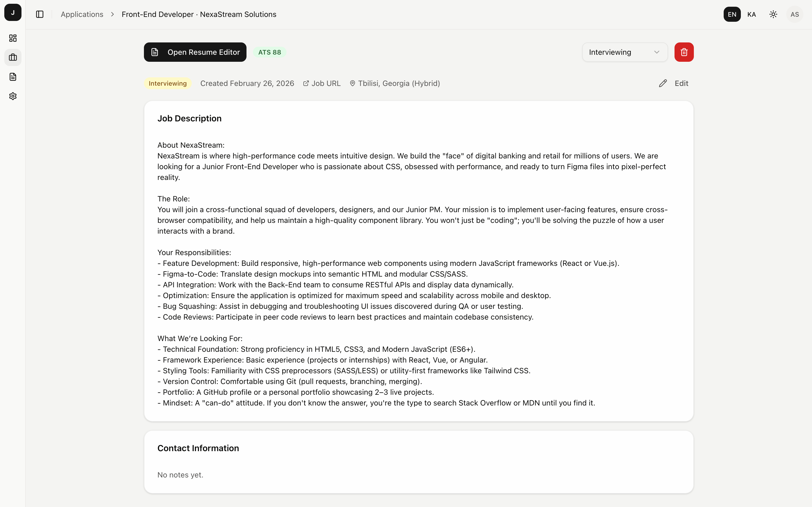Image resolution: width=812 pixels, height=507 pixels.
Task: Open the briefcase applications icon
Action: point(13,57)
